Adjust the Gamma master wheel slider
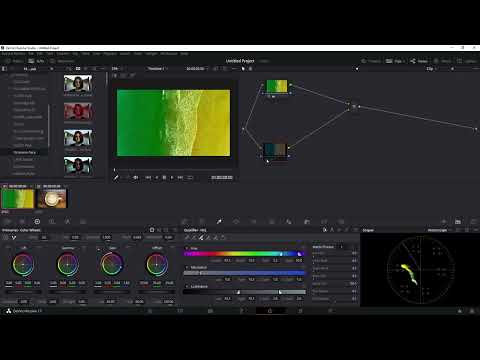 click(x=68, y=291)
